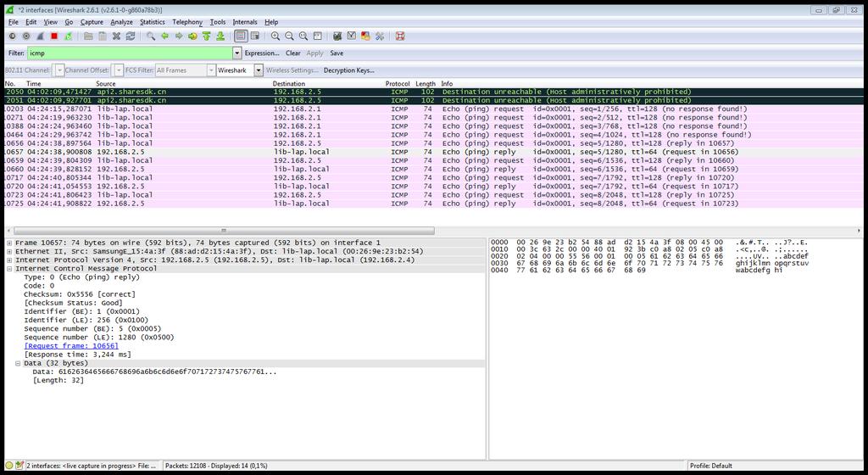The width and height of the screenshot is (868, 475).
Task: Open Decryption Keys... dialog
Action: pos(348,70)
